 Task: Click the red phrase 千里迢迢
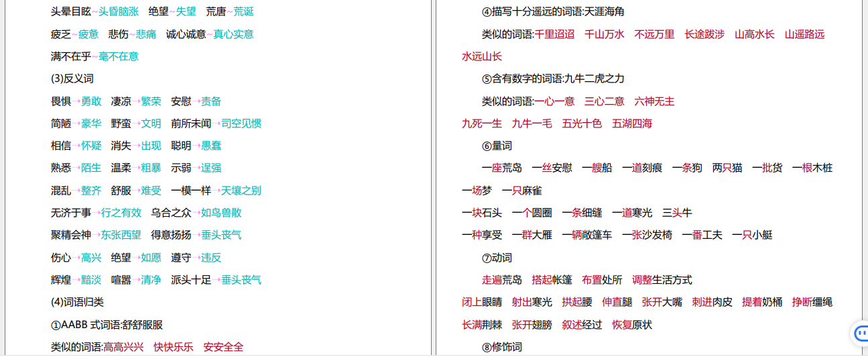(x=554, y=34)
